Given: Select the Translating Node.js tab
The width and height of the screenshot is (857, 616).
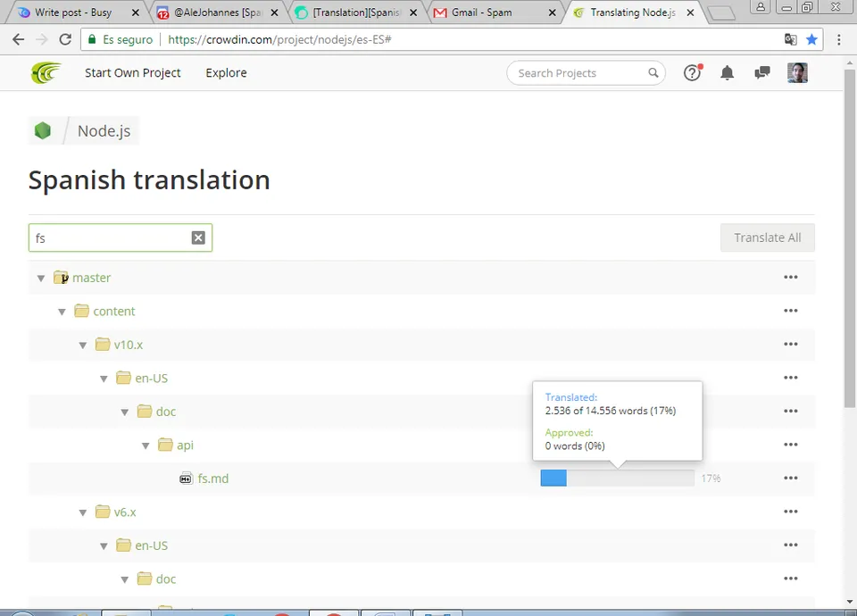Looking at the screenshot, I should [633, 12].
